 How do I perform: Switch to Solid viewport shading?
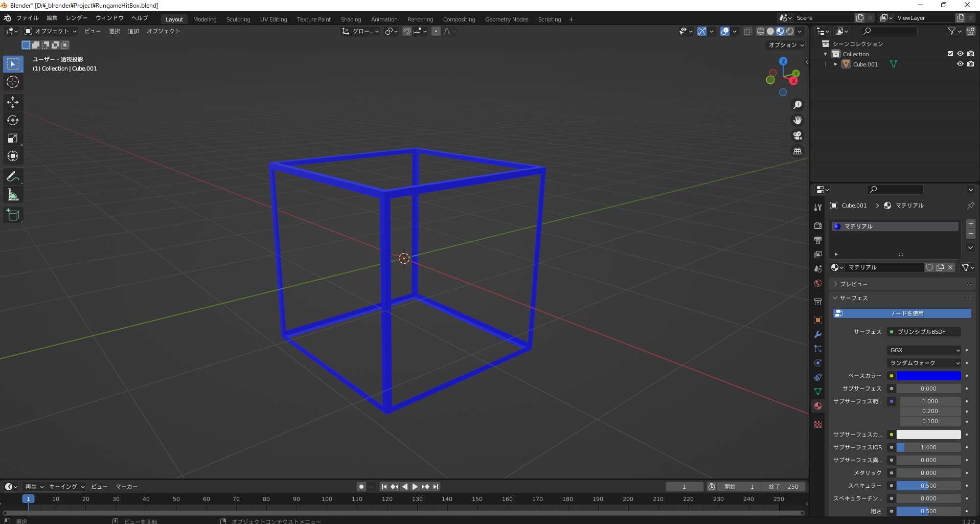point(770,31)
